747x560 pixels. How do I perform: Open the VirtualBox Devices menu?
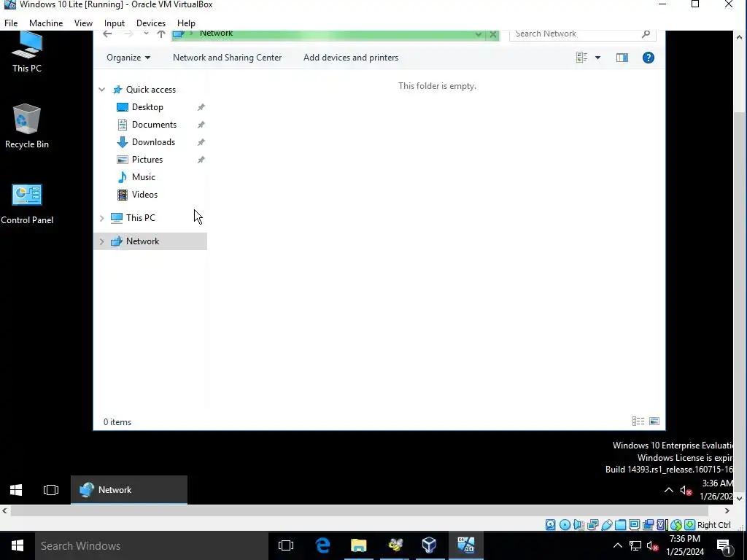click(151, 23)
